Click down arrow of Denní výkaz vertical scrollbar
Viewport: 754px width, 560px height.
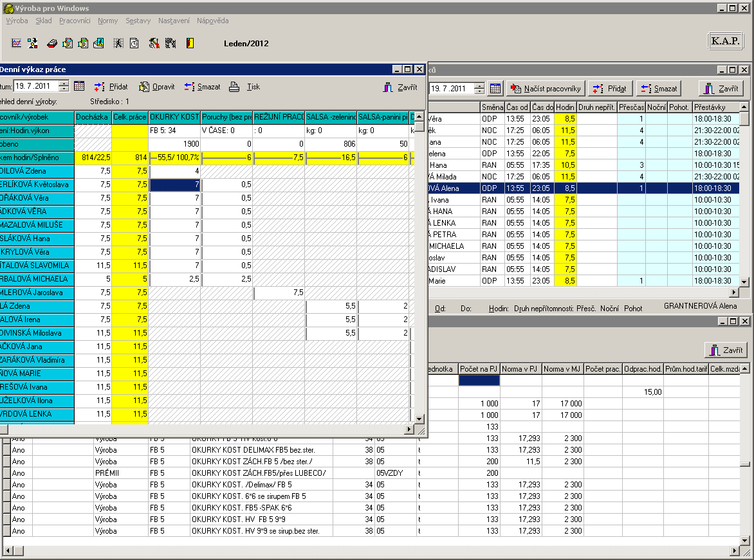click(x=419, y=419)
